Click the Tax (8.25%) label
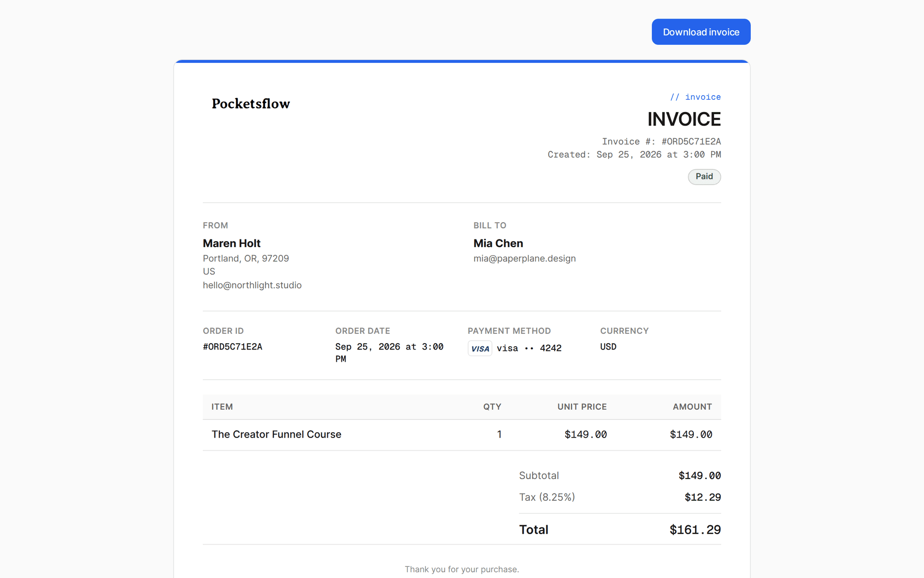The width and height of the screenshot is (924, 578). [x=547, y=497]
